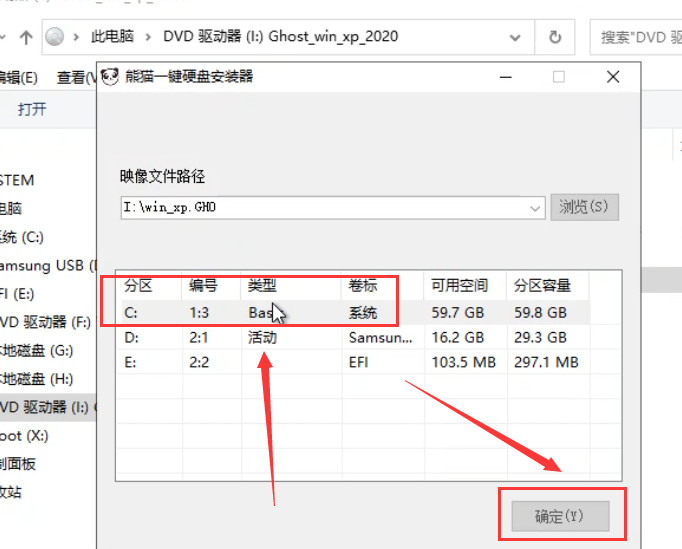
Task: Click the Samsun... volume label cell
Action: [x=381, y=338]
